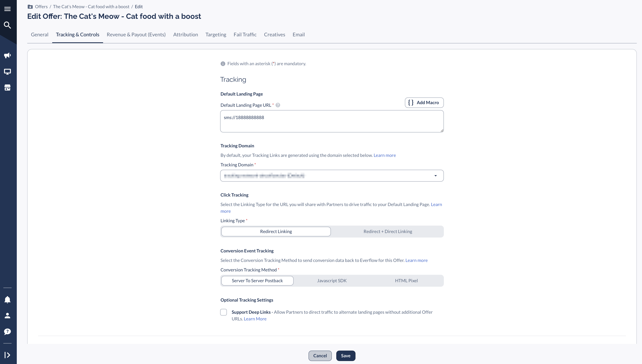Open the storefront marketplace icon in sidebar
The height and width of the screenshot is (364, 642).
[7, 88]
